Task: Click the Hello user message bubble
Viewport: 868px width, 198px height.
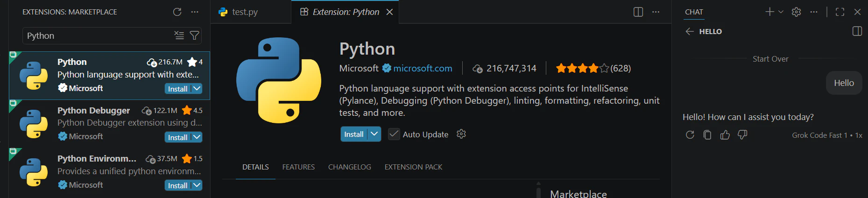Action: (844, 83)
